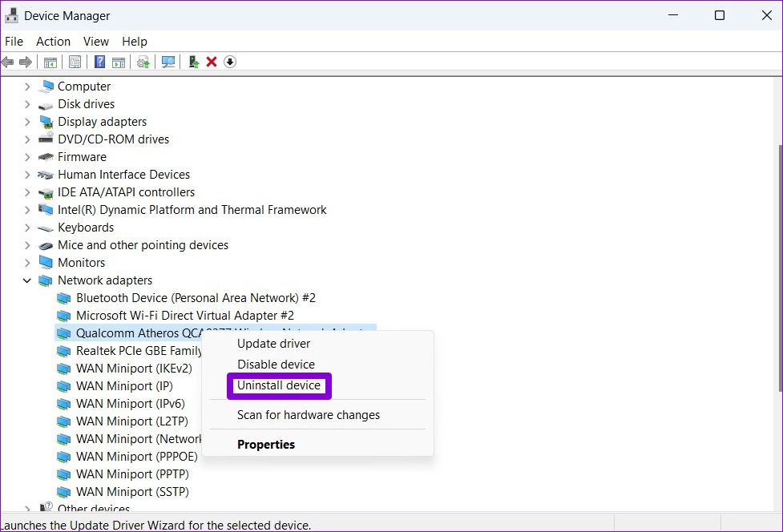
Task: Collapse the Network adapters chevron
Action: click(27, 280)
